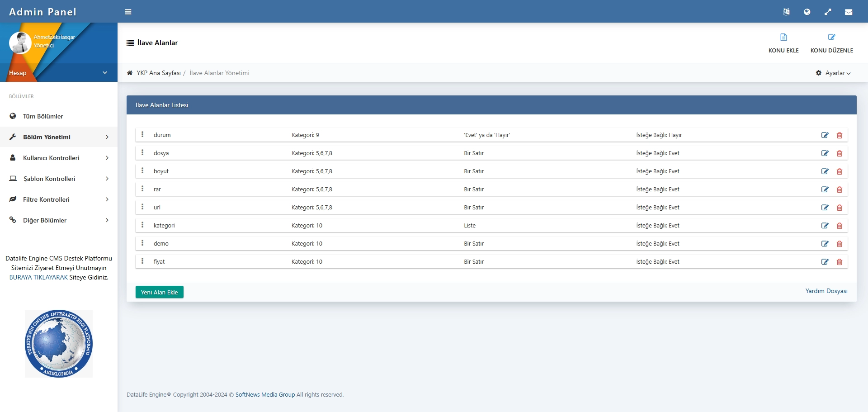Toggle fullscreen with the expand arrows icon
868x412 pixels.
tap(828, 12)
